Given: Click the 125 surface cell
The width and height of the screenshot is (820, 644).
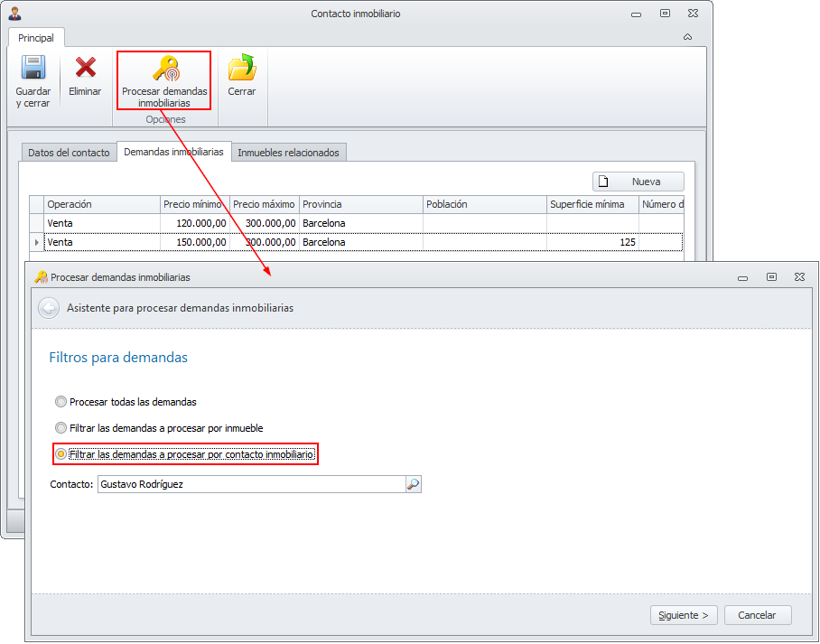Looking at the screenshot, I should click(592, 242).
